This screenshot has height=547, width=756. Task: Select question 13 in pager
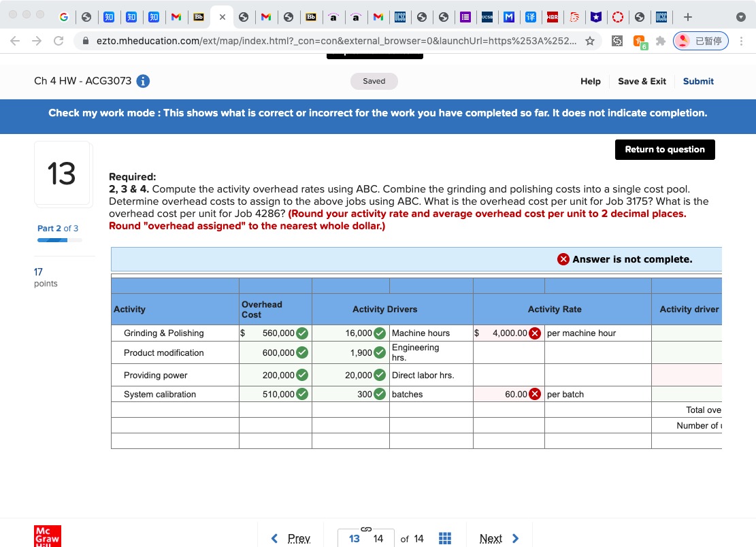pyautogui.click(x=355, y=538)
